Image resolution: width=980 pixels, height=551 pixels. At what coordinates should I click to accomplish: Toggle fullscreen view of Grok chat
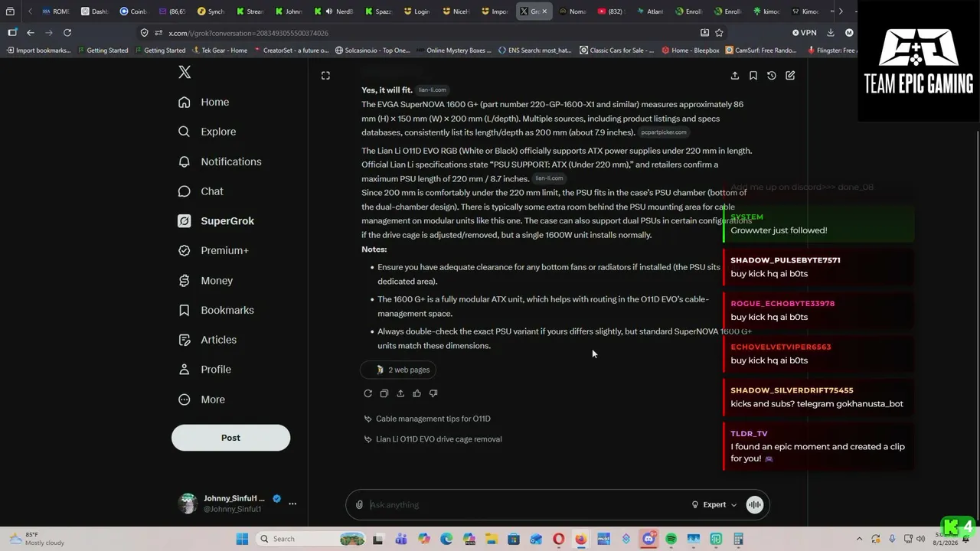coord(325,76)
